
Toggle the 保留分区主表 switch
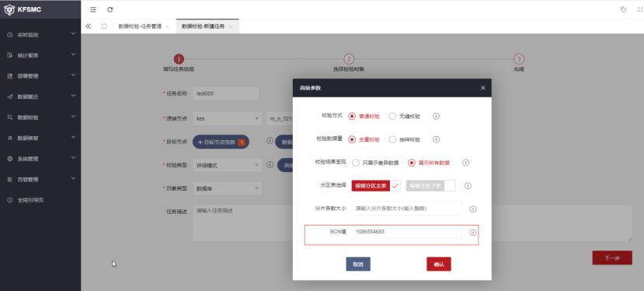point(376,186)
